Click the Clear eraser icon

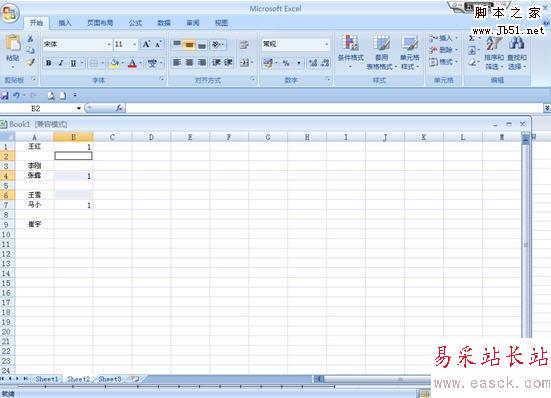point(472,63)
